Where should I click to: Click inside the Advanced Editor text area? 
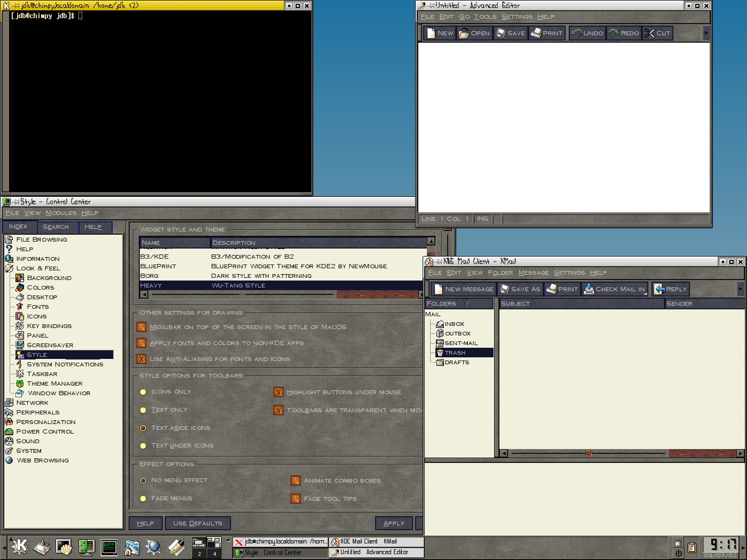coord(564,127)
